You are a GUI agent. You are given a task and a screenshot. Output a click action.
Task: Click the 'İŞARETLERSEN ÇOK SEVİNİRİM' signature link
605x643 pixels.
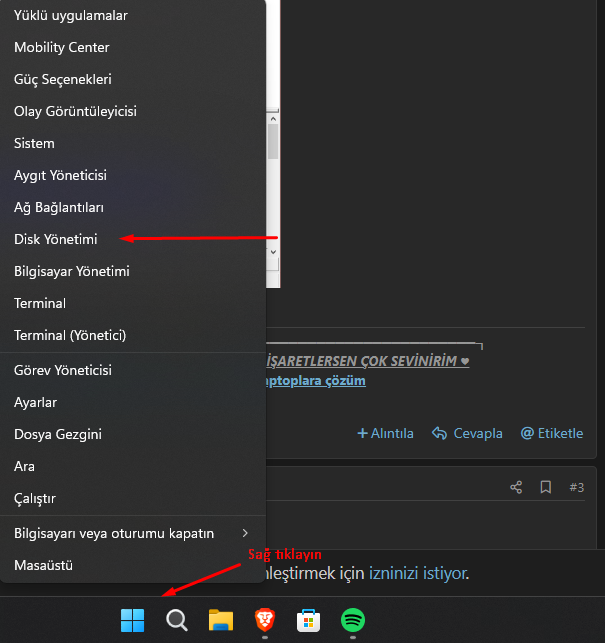click(x=368, y=361)
